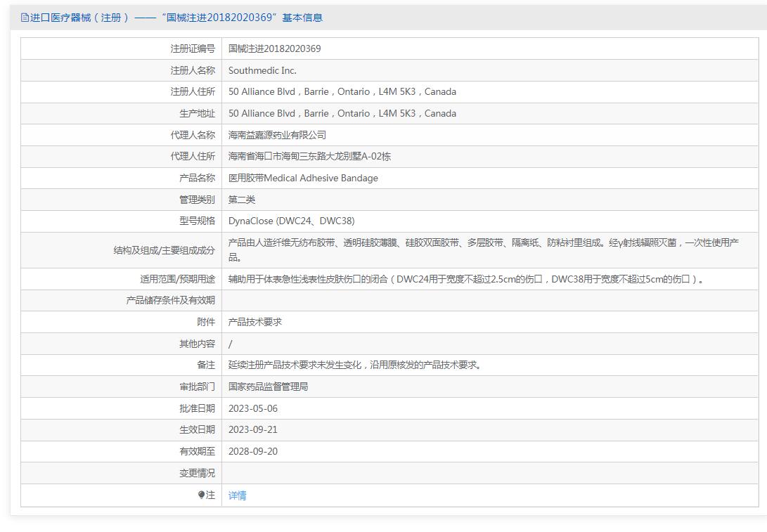This screenshot has width=767, height=532.
Task: Select agent name 海南益嘉源药业有限公司
Action: (x=277, y=135)
